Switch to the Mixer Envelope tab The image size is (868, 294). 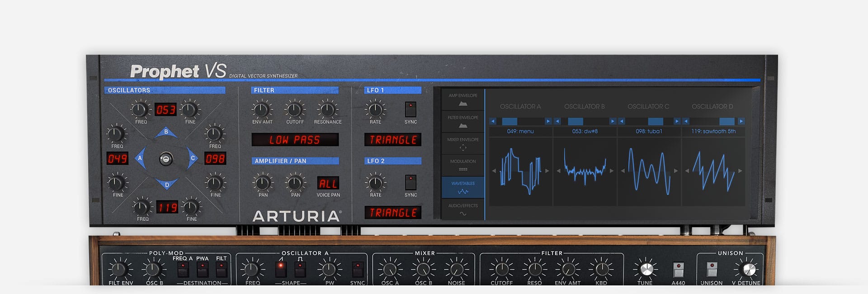pyautogui.click(x=463, y=144)
